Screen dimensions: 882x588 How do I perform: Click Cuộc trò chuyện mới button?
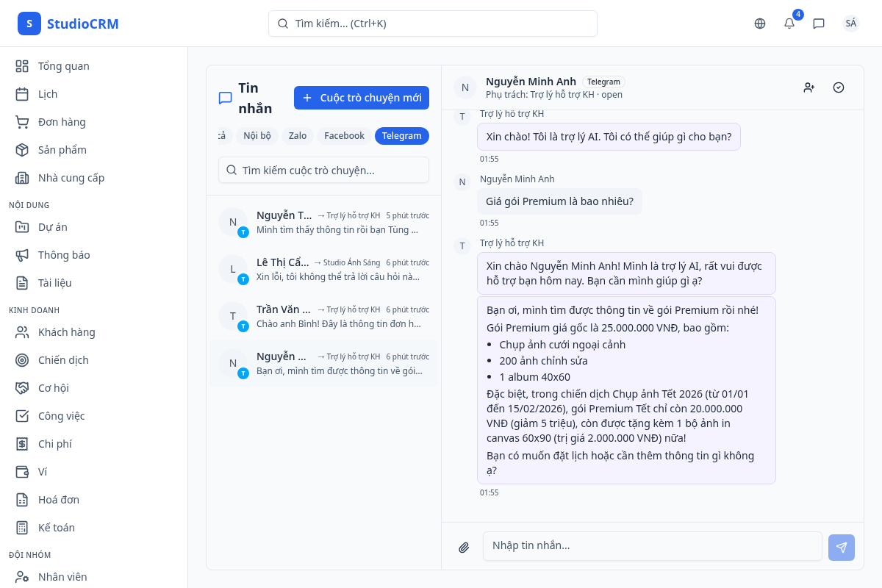click(x=362, y=98)
